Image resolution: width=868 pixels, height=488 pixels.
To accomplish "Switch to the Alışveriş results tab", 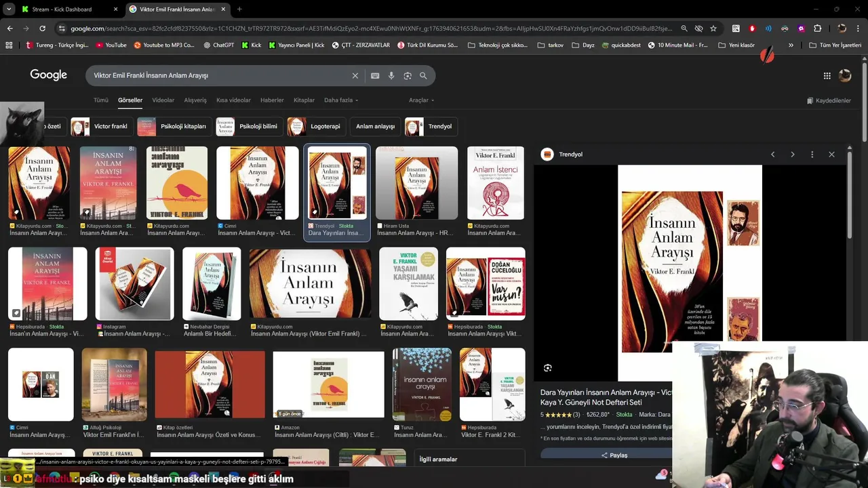I will (195, 100).
